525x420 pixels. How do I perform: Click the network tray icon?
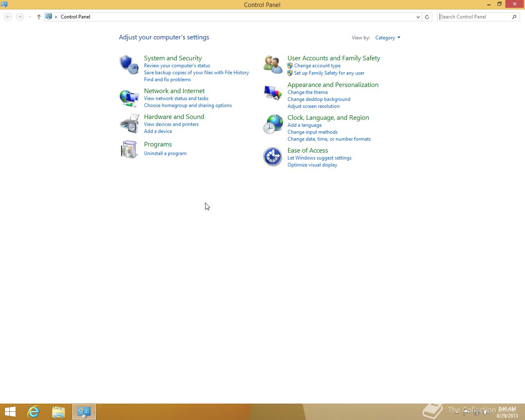pos(477,412)
